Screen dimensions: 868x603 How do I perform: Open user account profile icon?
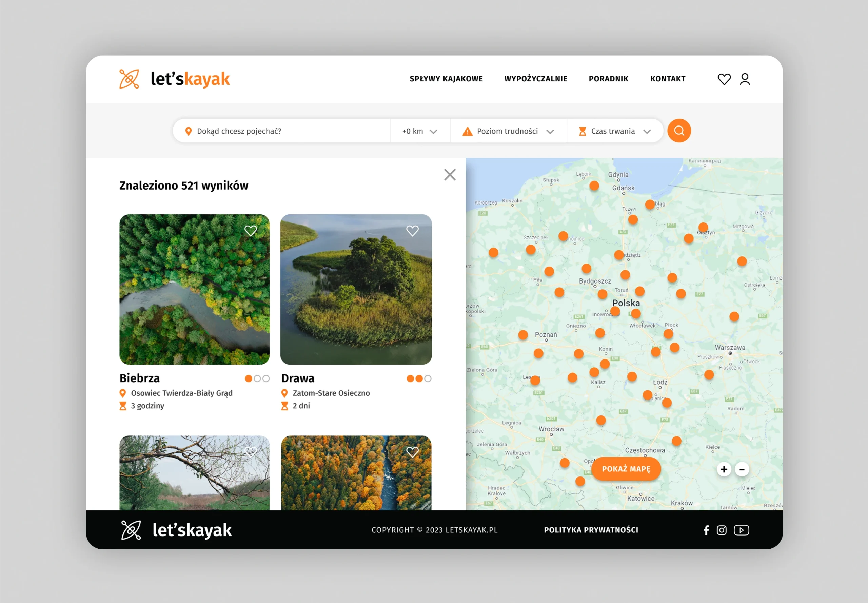[x=745, y=79]
